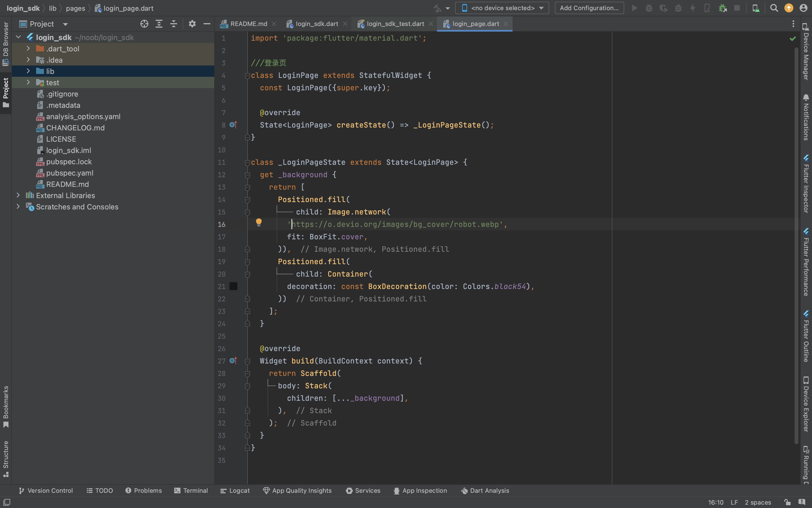Screen dimensions: 812x508
Task: Click Select Opened File target icon
Action: (144, 24)
